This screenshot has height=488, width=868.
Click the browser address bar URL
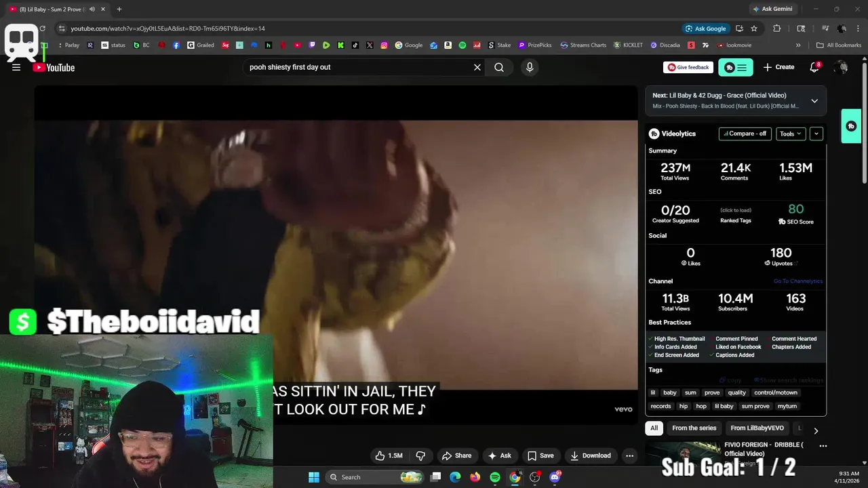pos(167,28)
